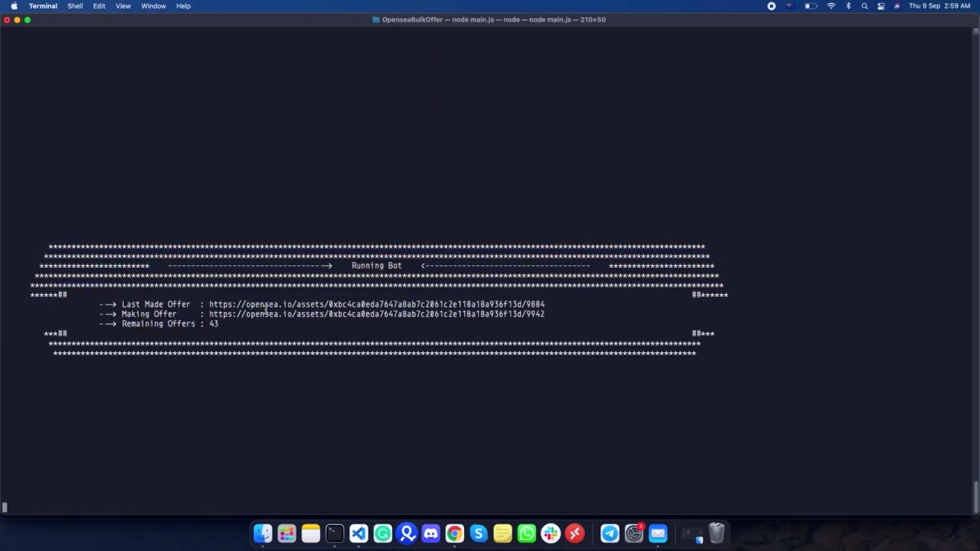
Task: Open Telegram from the dock
Action: click(610, 533)
